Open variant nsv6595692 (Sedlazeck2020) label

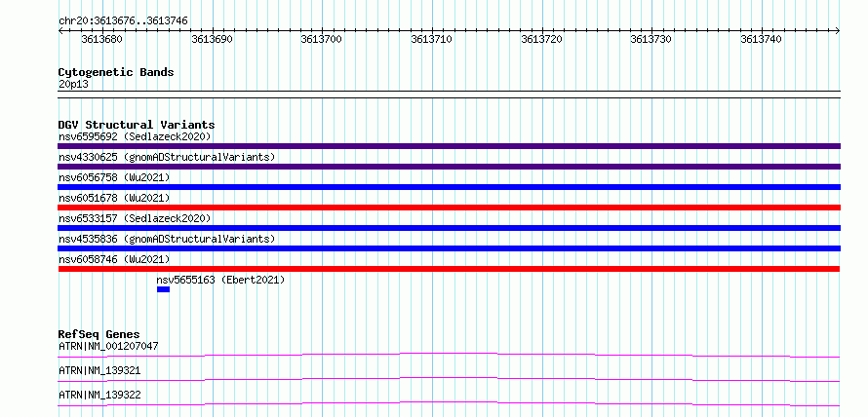coord(135,136)
